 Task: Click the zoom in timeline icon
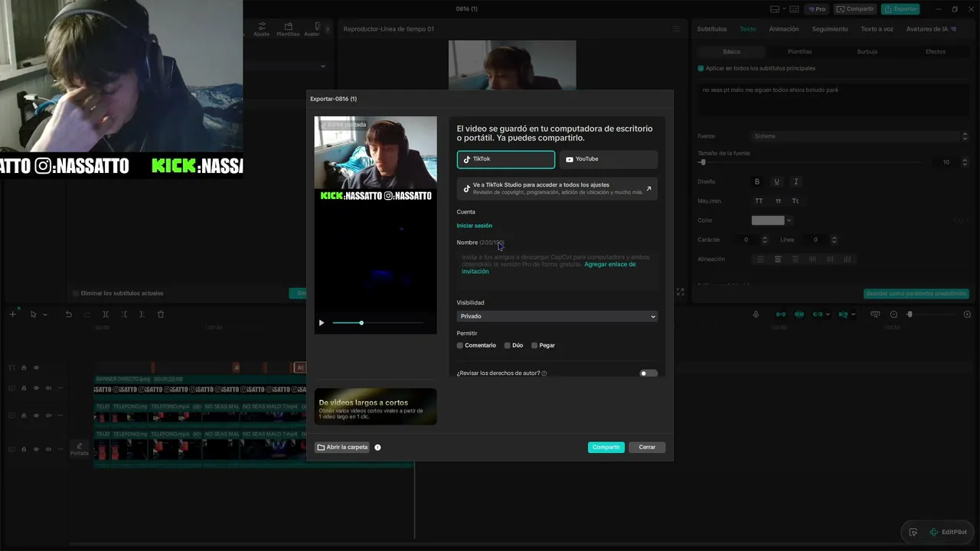click(967, 315)
